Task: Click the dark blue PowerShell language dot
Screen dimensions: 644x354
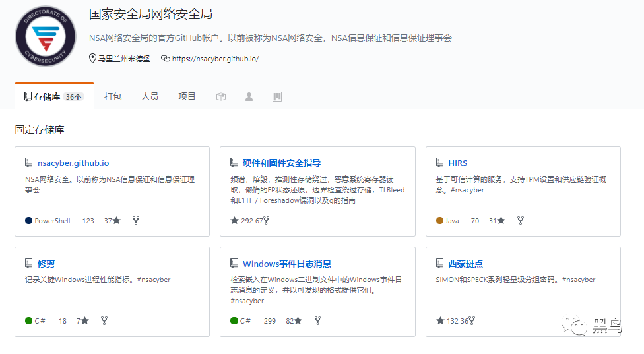Action: [29, 221]
